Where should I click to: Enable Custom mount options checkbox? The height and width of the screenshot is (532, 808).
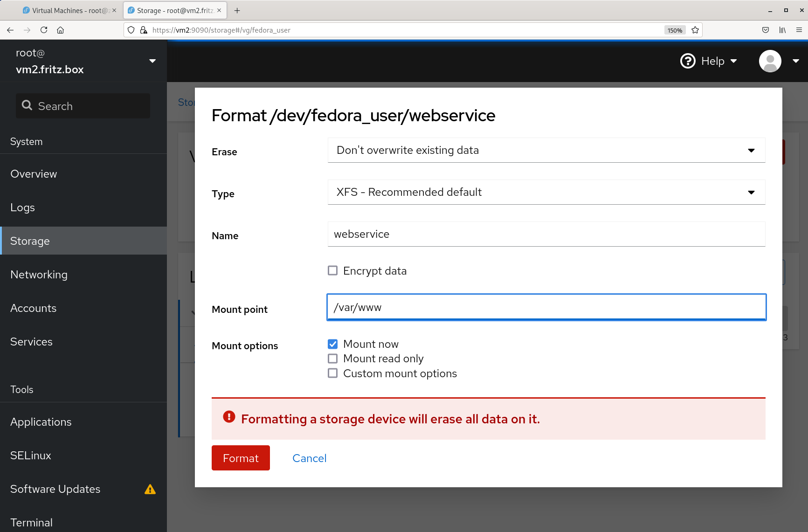click(x=332, y=373)
